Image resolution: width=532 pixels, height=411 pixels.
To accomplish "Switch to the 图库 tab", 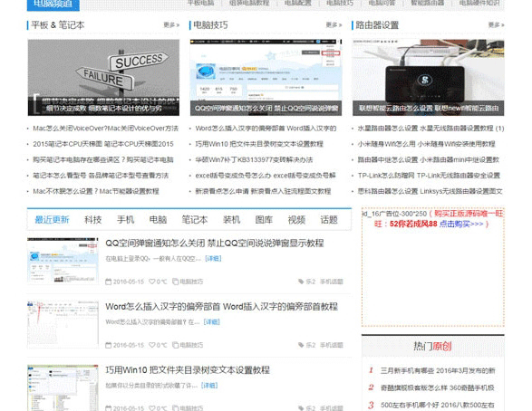I will [264, 220].
